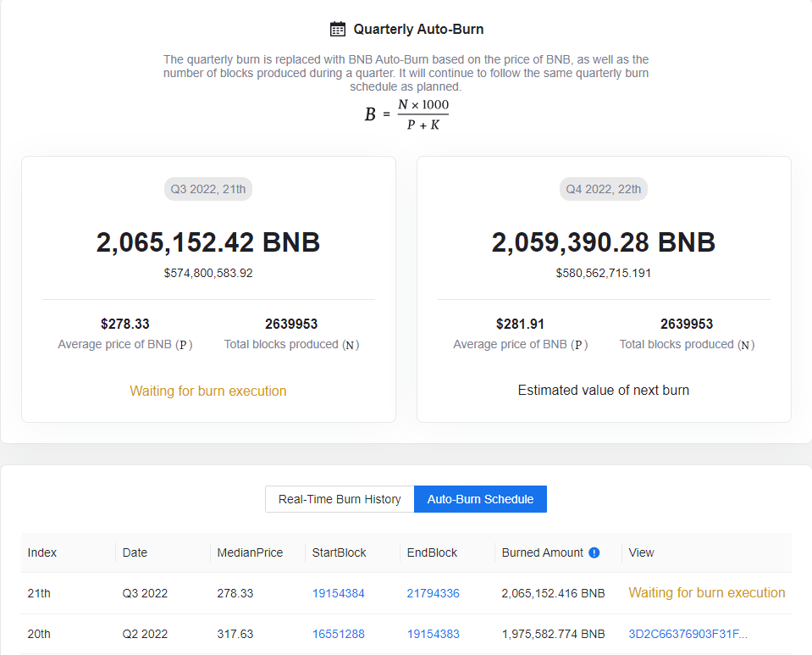The height and width of the screenshot is (655, 812).
Task: Click the info icon next to Burned Amount
Action: (594, 553)
